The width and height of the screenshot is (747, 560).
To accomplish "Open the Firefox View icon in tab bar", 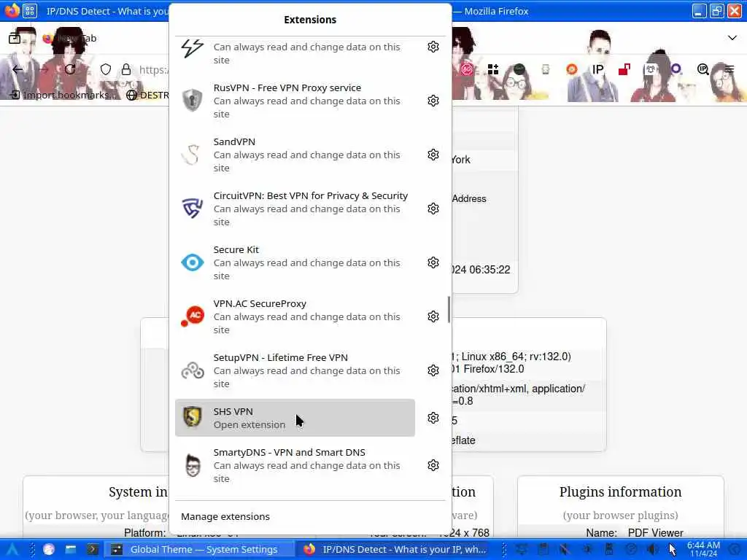I will tap(15, 38).
